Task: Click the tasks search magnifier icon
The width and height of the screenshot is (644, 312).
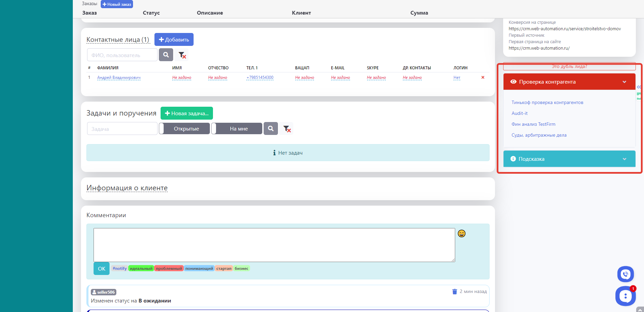Action: [x=270, y=128]
